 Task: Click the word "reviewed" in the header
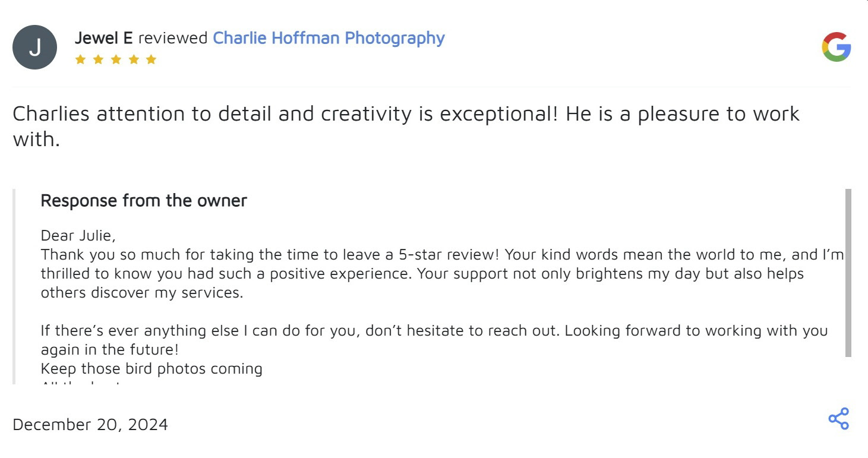pyautogui.click(x=173, y=38)
